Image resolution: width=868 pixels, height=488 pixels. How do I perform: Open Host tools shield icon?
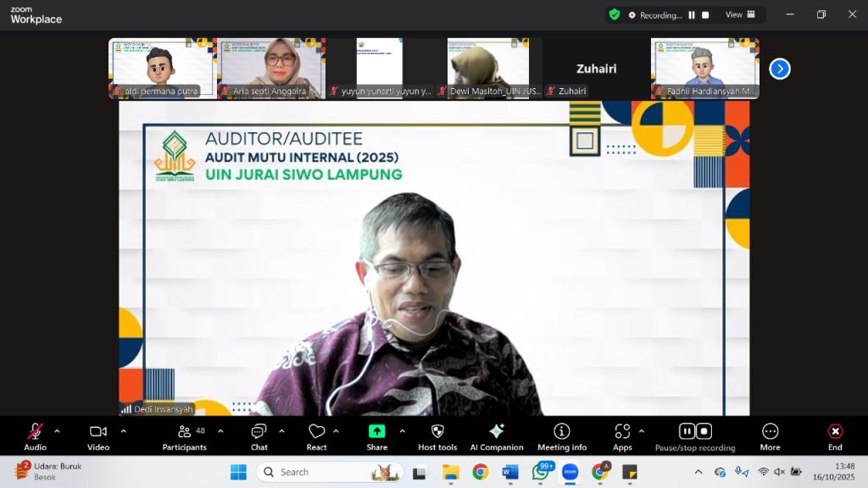point(437,436)
